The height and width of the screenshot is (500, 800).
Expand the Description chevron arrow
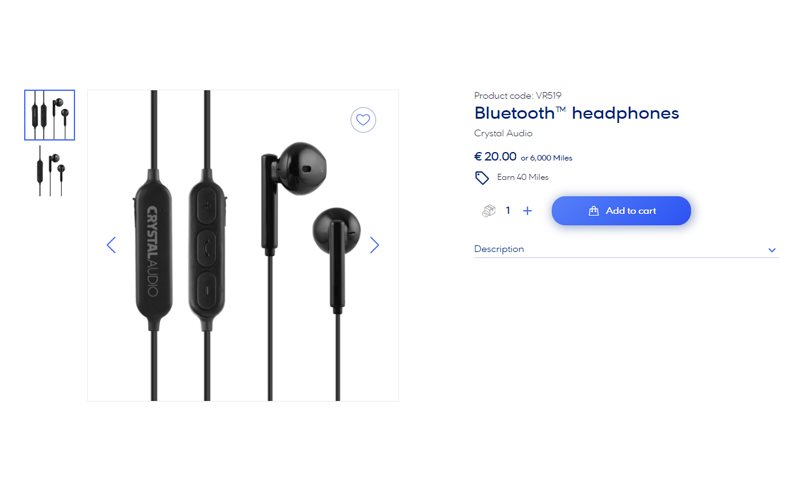[x=772, y=250]
